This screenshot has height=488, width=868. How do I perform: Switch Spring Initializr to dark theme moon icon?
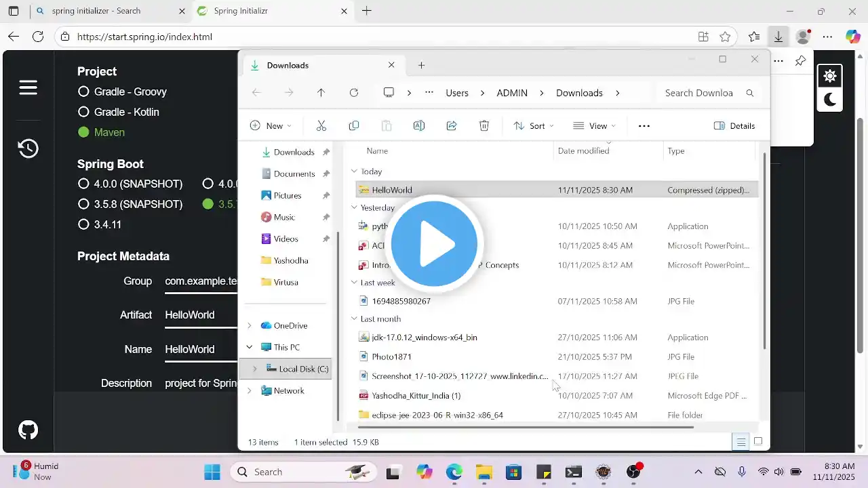point(830,100)
